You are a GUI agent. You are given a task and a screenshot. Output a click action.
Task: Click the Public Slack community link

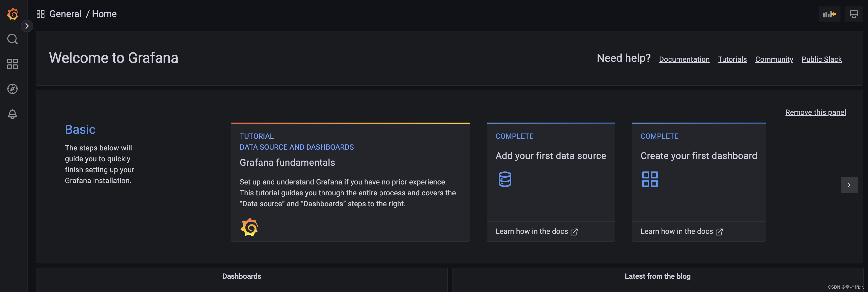(821, 59)
